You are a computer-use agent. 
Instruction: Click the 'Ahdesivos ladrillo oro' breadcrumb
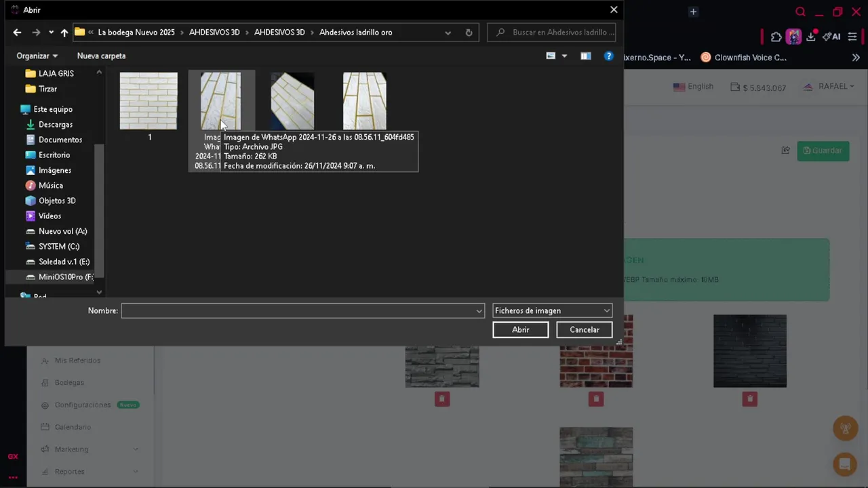[355, 32]
